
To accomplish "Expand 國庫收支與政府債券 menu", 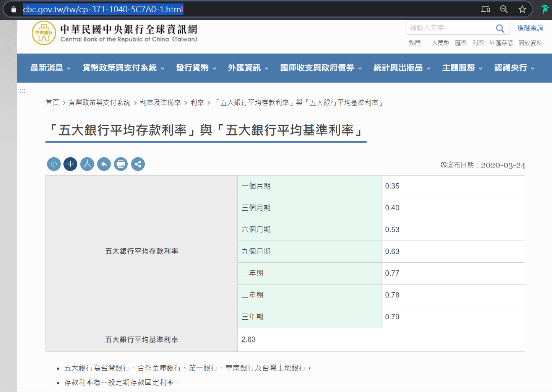I will point(321,68).
